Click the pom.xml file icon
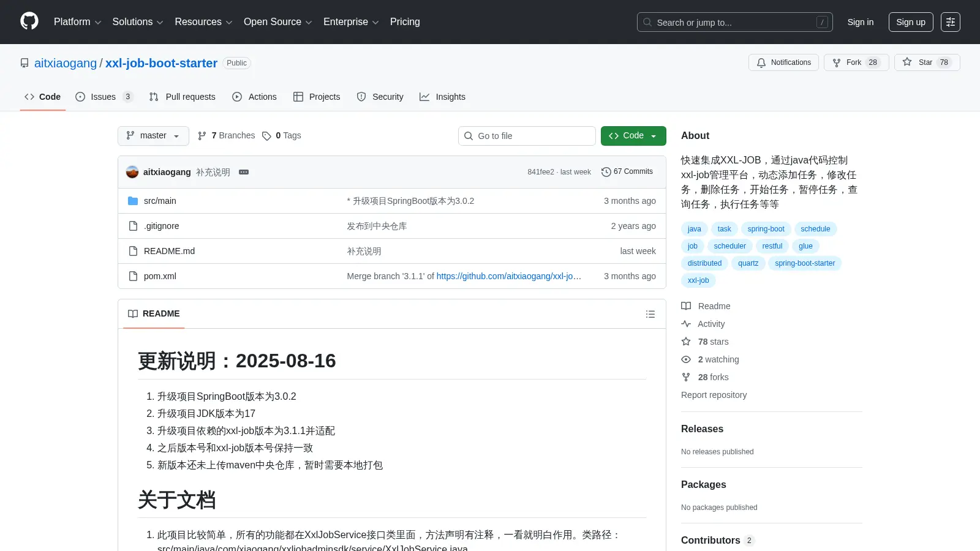 (133, 276)
